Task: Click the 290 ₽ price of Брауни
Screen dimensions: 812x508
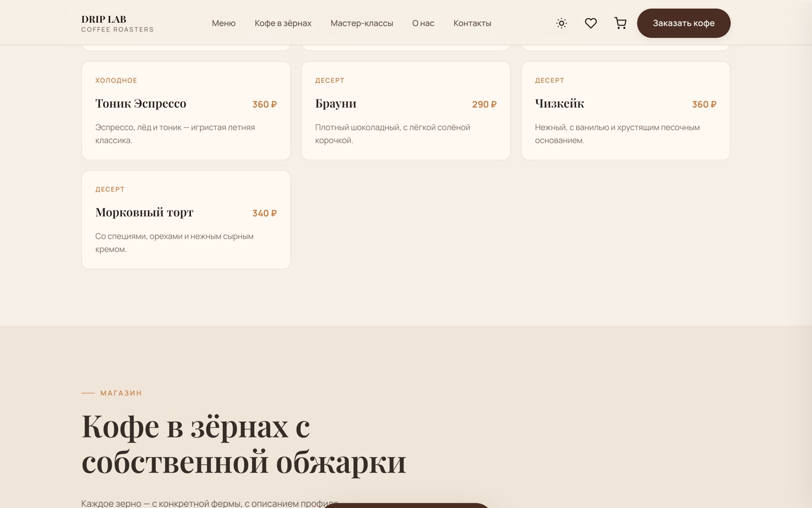Action: coord(484,104)
